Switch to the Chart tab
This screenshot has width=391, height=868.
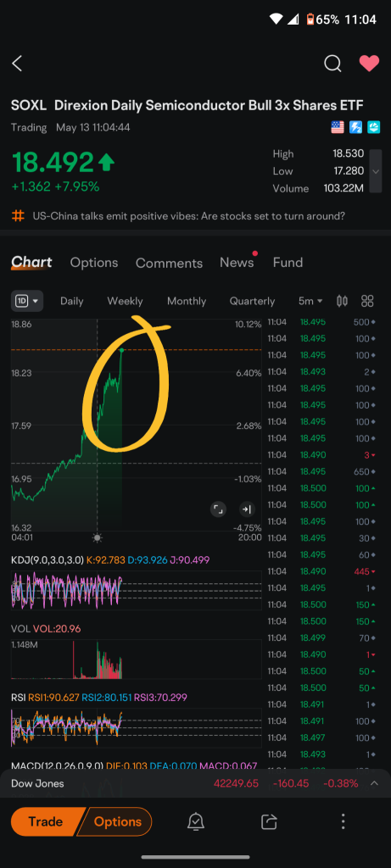click(x=31, y=263)
